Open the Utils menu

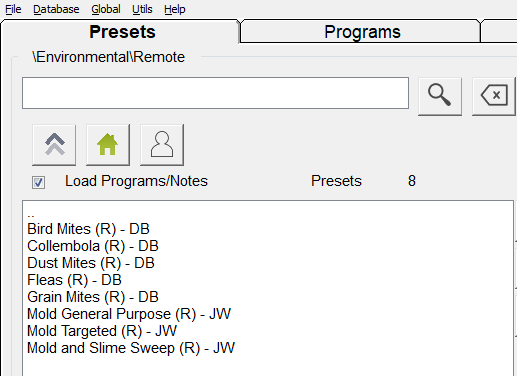[x=142, y=9]
